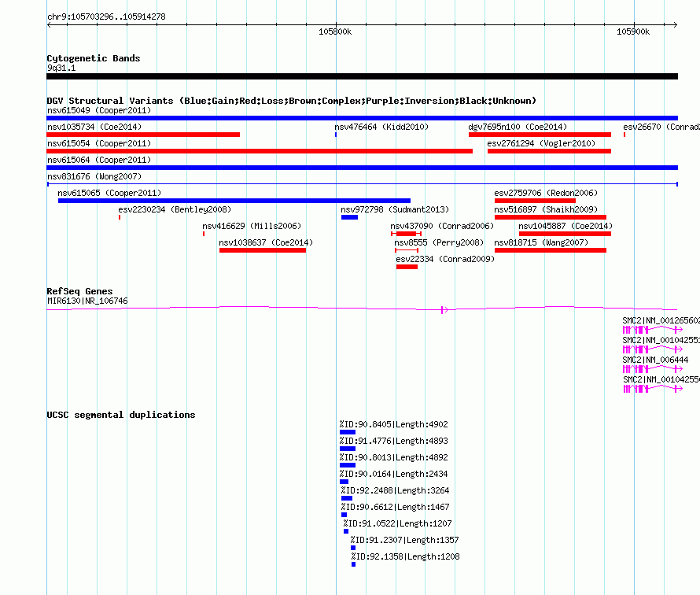Image resolution: width=700 pixels, height=595 pixels.
Task: Open nsv516897 (Shaikh2009) label
Action: point(546,209)
